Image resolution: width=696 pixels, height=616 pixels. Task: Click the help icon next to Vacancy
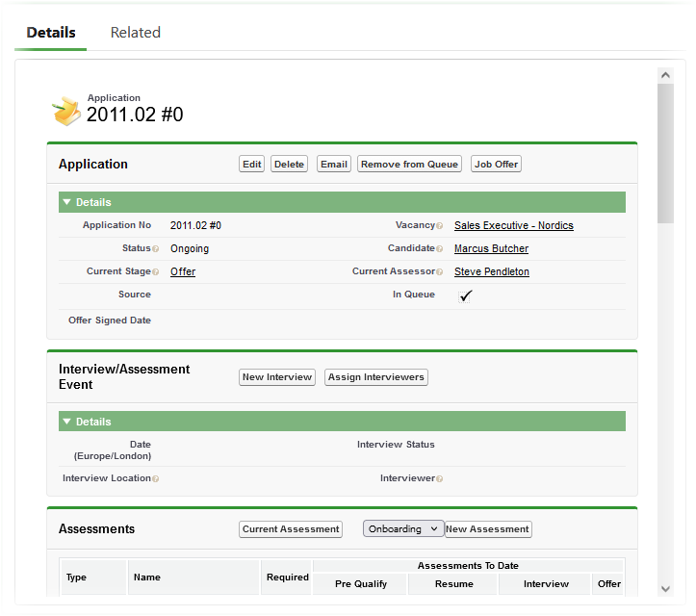440,226
